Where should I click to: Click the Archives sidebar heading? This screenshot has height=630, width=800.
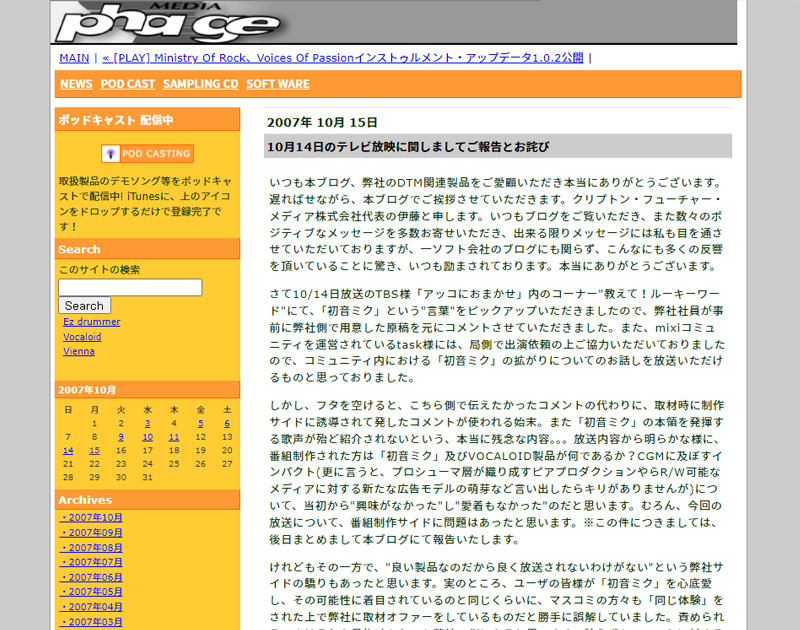pos(85,500)
